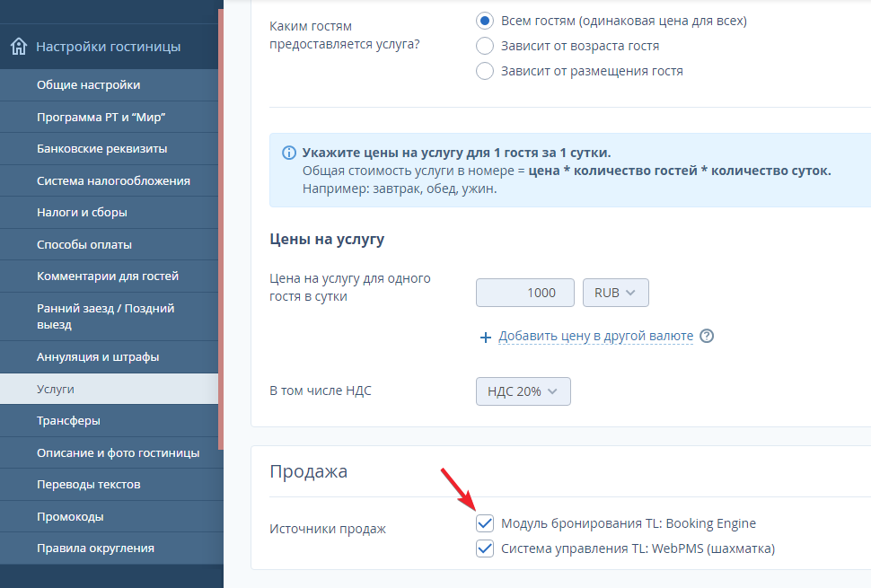Open Программа РТ и "Мир" item

[x=109, y=118]
